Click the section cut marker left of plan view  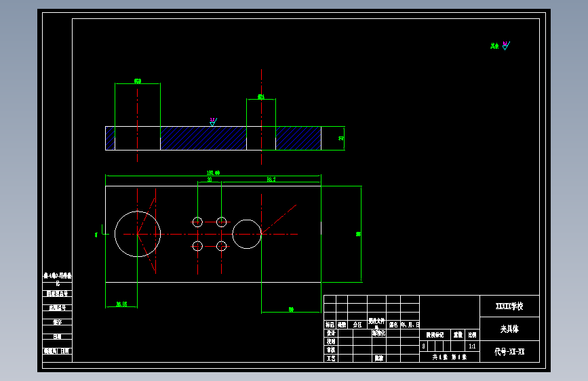coord(102,231)
